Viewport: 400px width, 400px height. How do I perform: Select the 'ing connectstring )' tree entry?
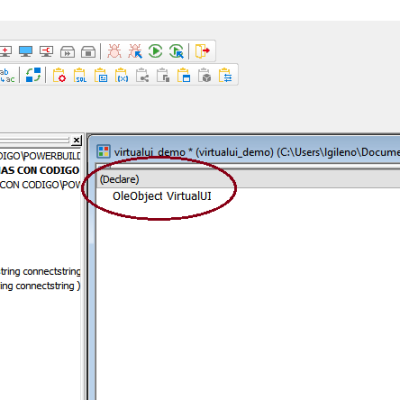coord(40,286)
